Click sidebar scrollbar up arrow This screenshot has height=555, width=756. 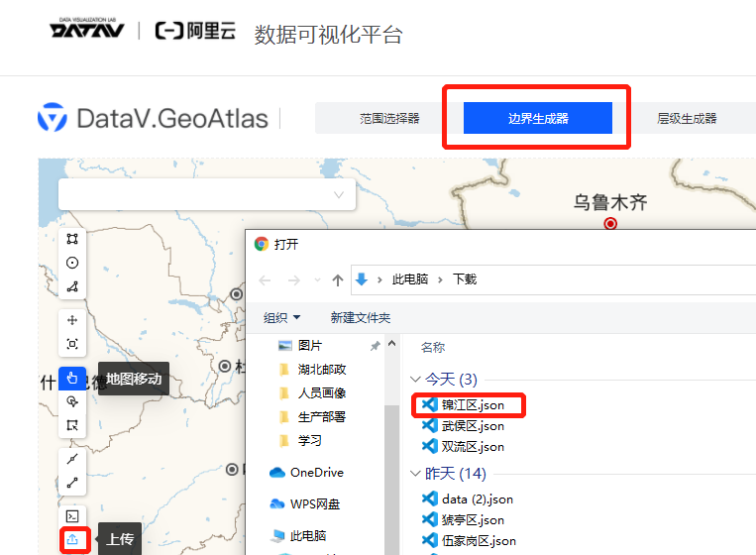pos(392,344)
